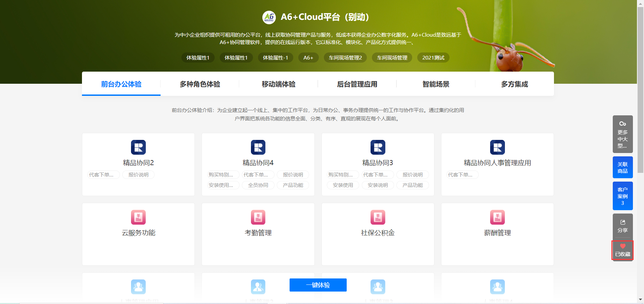
Task: Click the 考勤管理 pink icon
Action: click(258, 217)
